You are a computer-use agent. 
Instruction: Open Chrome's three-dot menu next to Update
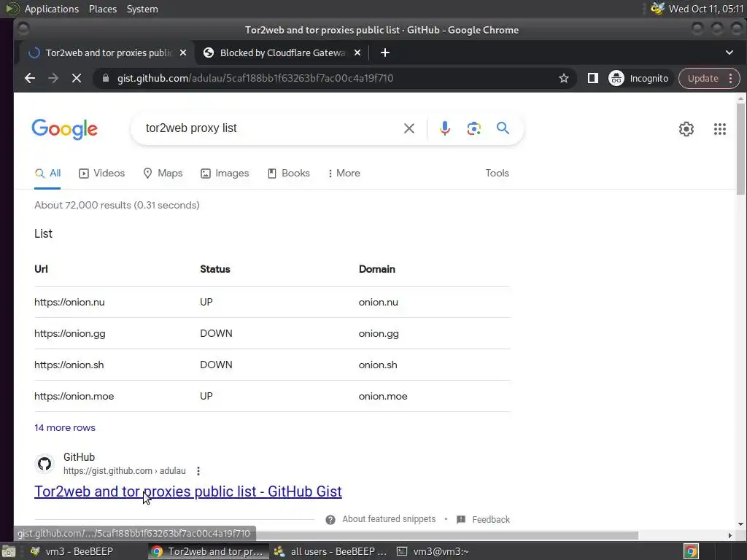(x=730, y=78)
